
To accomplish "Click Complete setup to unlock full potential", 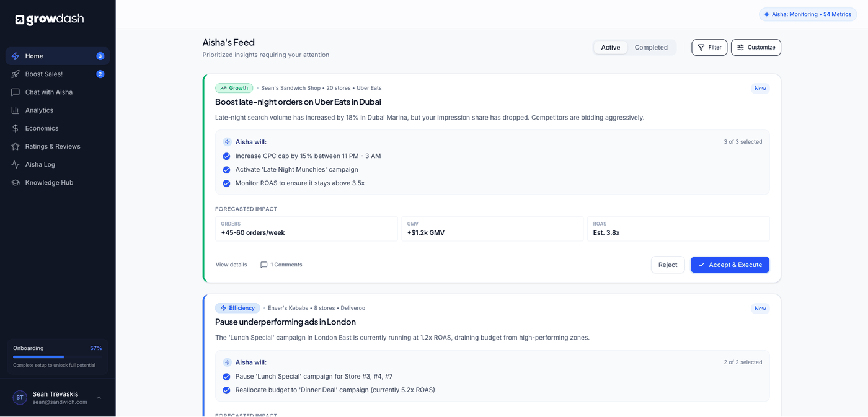I will pyautogui.click(x=54, y=366).
